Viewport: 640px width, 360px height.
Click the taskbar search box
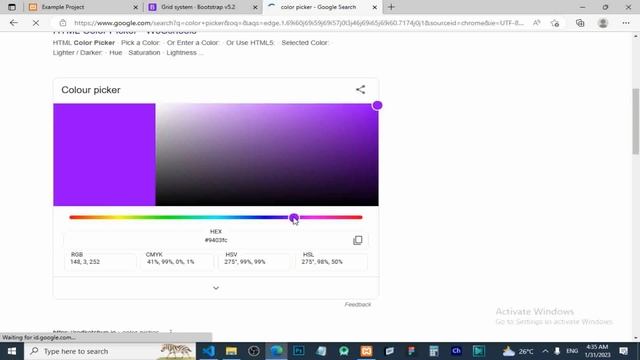110,351
